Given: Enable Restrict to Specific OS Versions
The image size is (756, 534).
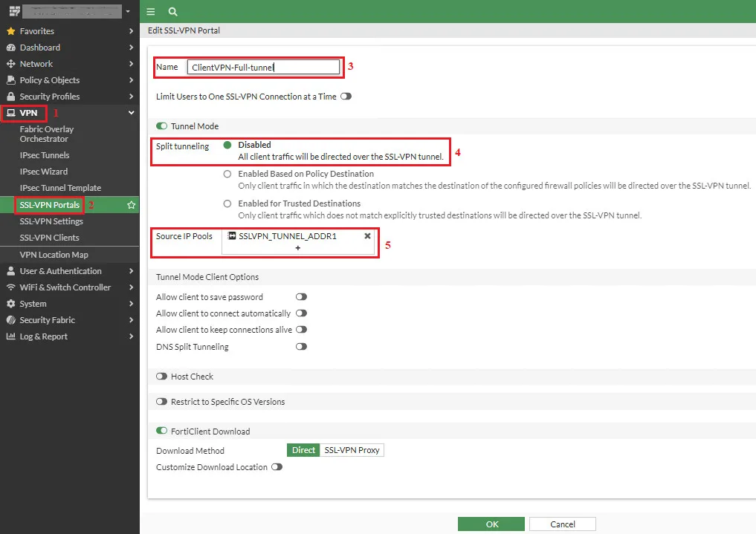Looking at the screenshot, I should pos(161,402).
